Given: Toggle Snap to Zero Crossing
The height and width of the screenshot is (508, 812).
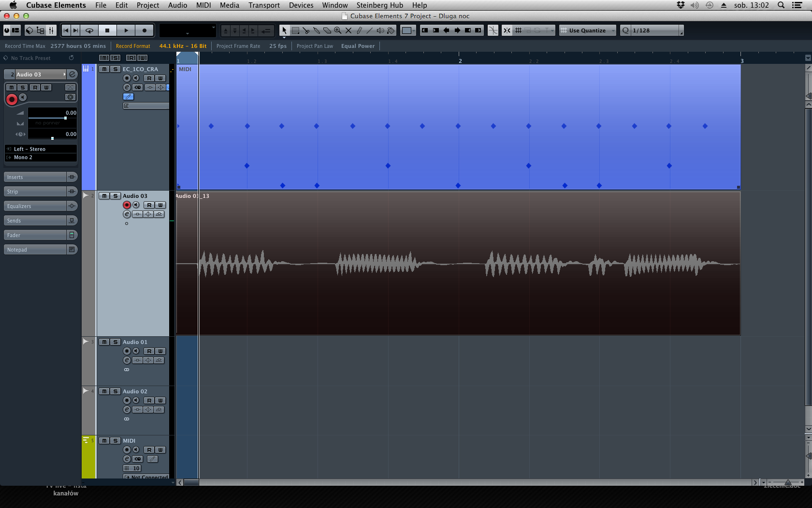Looking at the screenshot, I should click(493, 30).
